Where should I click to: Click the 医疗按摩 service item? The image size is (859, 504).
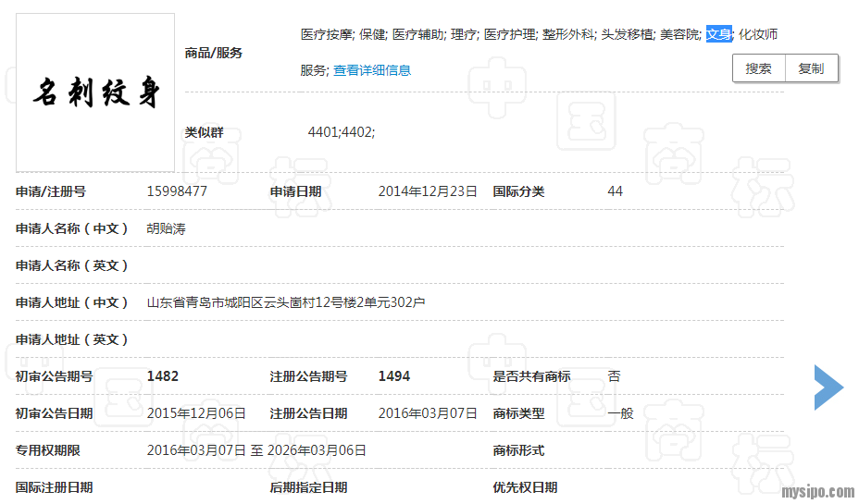coord(326,34)
